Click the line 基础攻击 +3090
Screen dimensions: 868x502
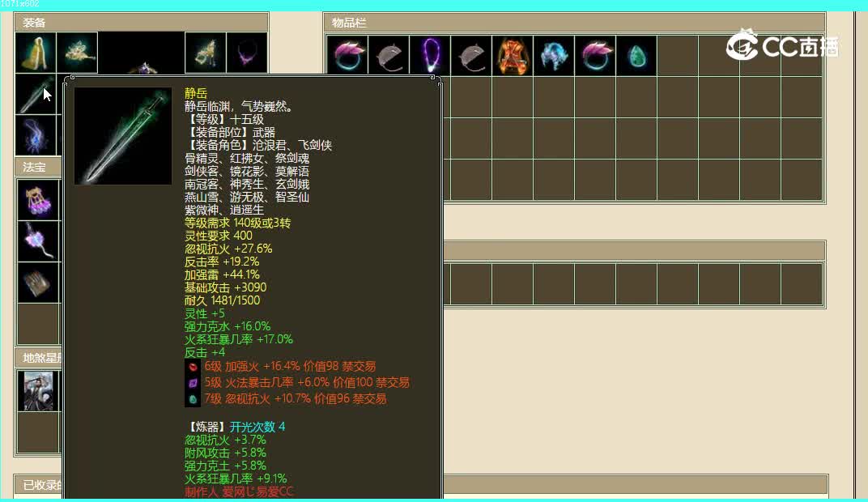click(225, 287)
